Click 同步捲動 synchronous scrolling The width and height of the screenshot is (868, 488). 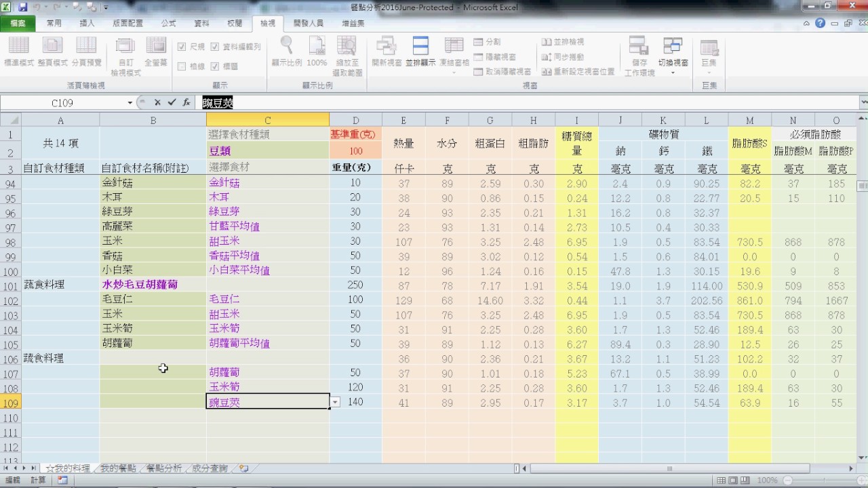[563, 57]
